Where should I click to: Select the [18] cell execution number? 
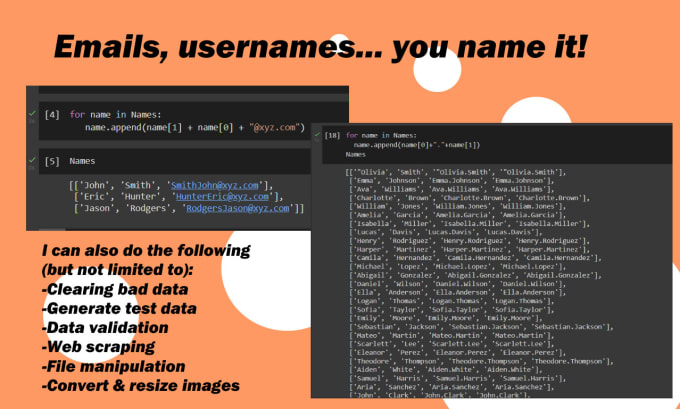click(333, 135)
